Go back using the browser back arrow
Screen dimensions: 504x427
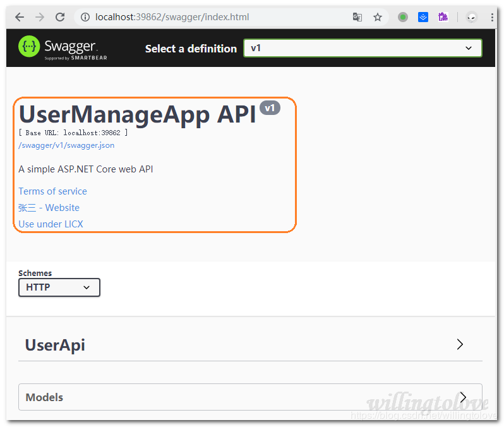pos(20,17)
